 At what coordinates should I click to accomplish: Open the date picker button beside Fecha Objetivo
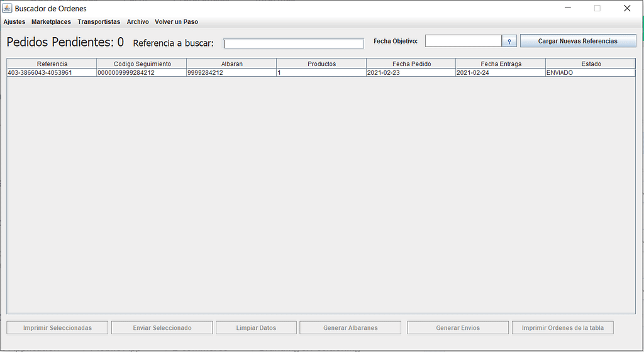pyautogui.click(x=509, y=41)
